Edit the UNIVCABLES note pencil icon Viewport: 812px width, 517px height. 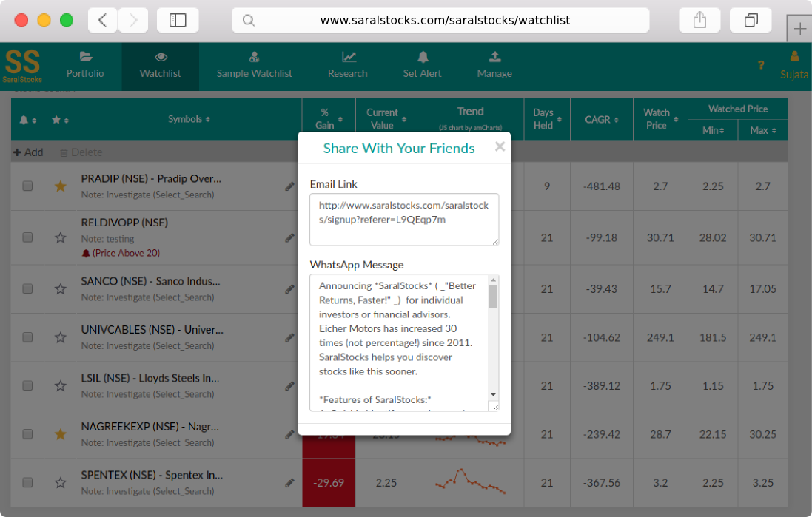pyautogui.click(x=289, y=338)
